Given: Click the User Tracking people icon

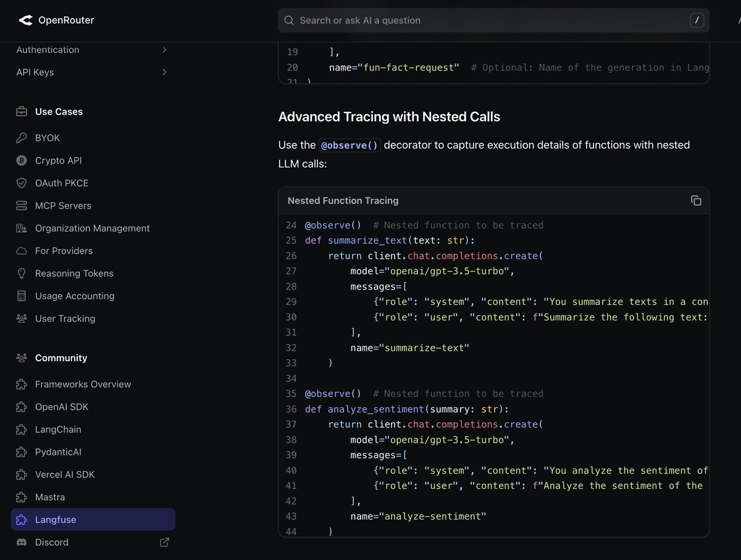Looking at the screenshot, I should click(22, 319).
